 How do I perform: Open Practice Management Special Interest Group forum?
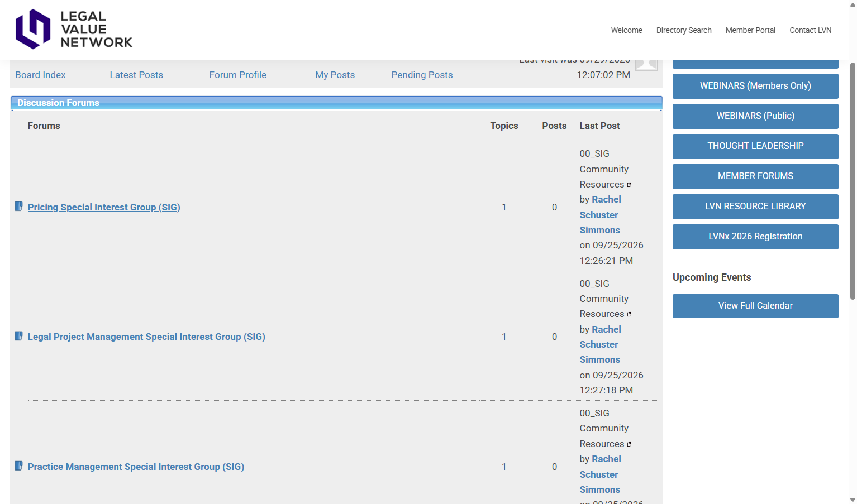pyautogui.click(x=136, y=467)
